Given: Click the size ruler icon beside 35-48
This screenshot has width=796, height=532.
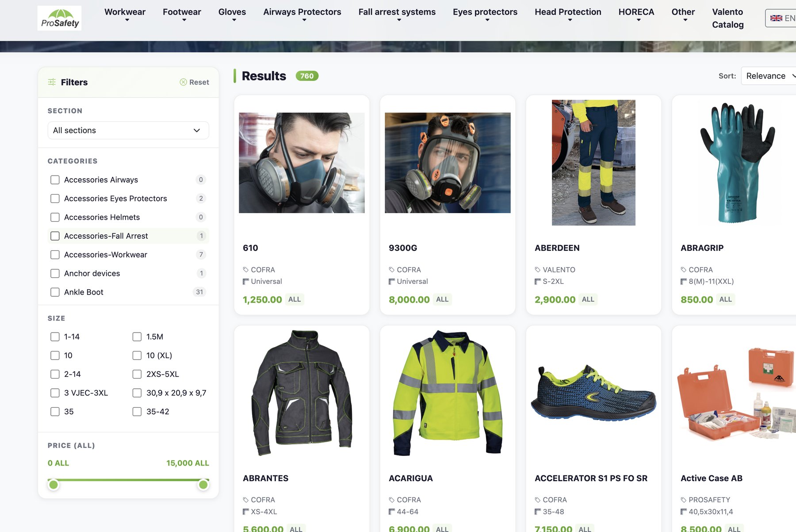Looking at the screenshot, I should 538,512.
